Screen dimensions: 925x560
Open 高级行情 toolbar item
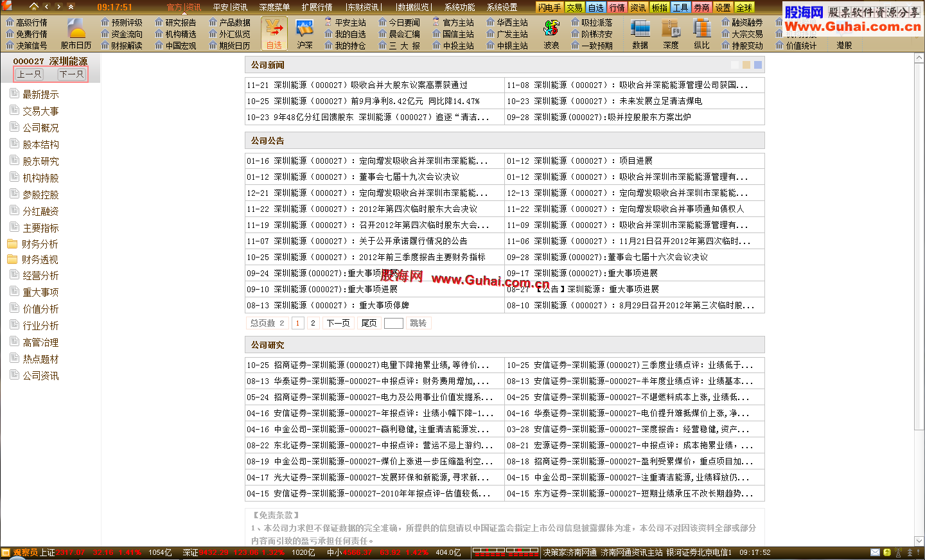coord(26,22)
